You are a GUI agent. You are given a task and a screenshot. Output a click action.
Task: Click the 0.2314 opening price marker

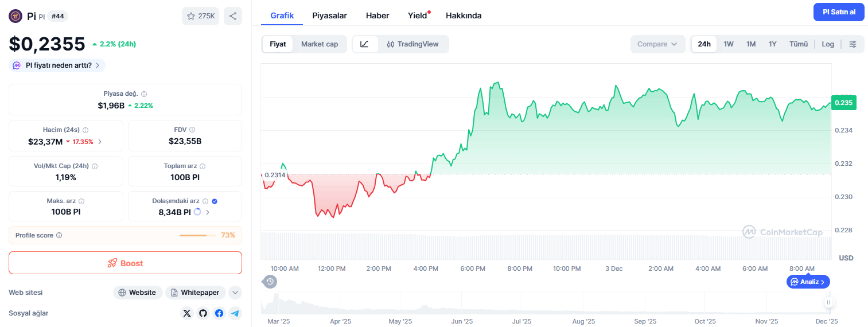click(x=274, y=174)
